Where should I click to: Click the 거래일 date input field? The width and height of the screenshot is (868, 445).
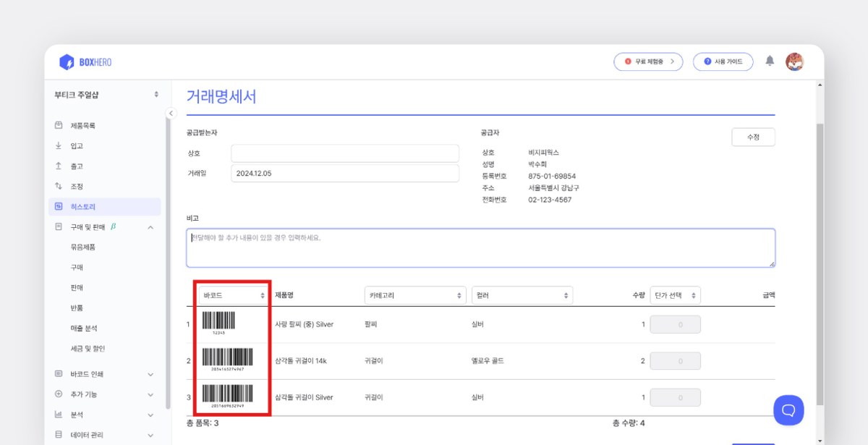tap(345, 173)
